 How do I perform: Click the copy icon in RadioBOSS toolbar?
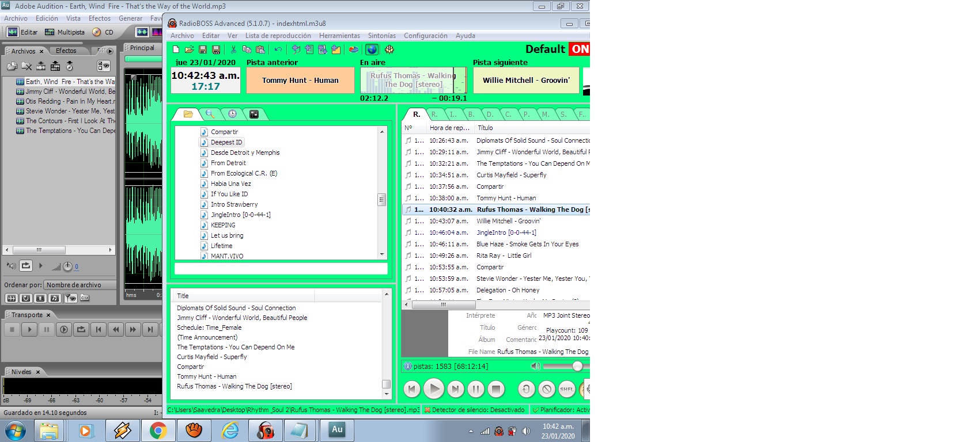pyautogui.click(x=247, y=49)
